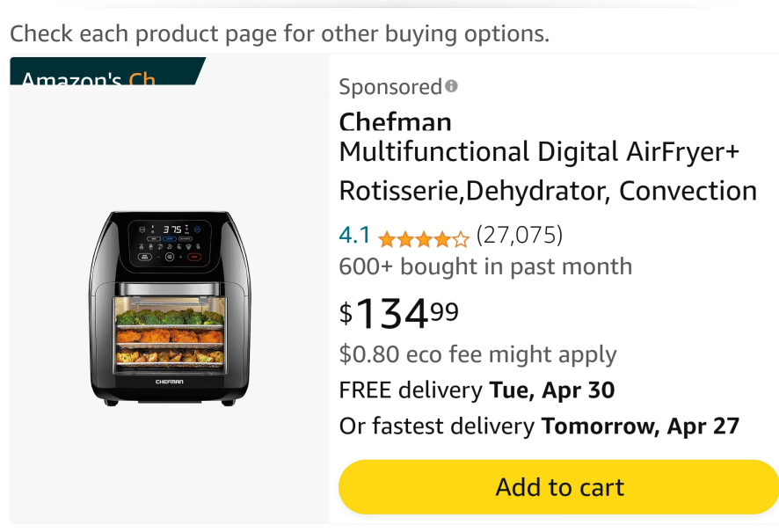Click the 600+ bought in past month text
The image size is (779, 532).
pyautogui.click(x=485, y=266)
